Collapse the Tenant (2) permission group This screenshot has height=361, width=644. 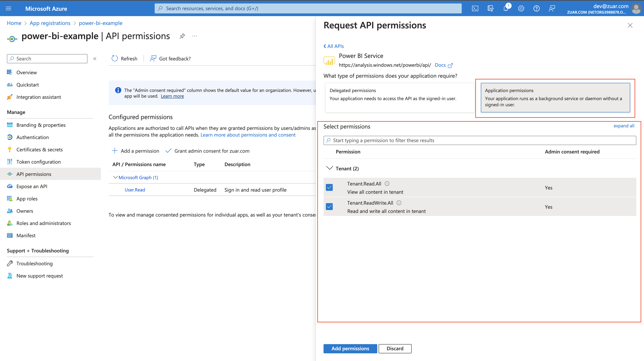pos(329,168)
